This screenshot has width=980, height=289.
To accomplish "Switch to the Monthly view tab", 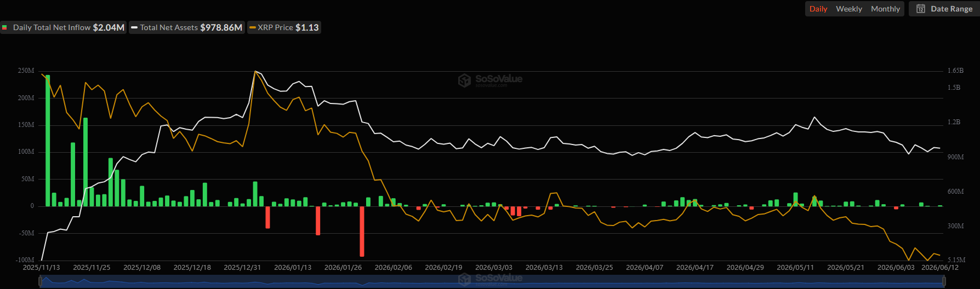I will tap(885, 9).
